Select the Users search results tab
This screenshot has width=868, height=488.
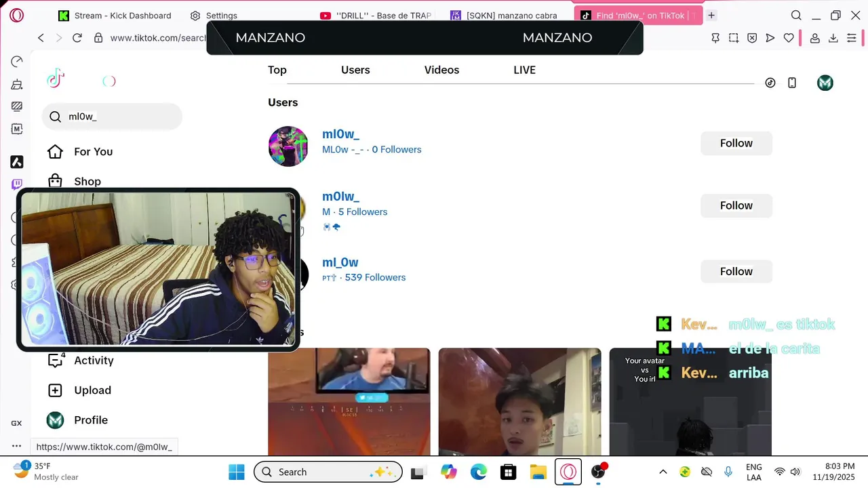(355, 70)
